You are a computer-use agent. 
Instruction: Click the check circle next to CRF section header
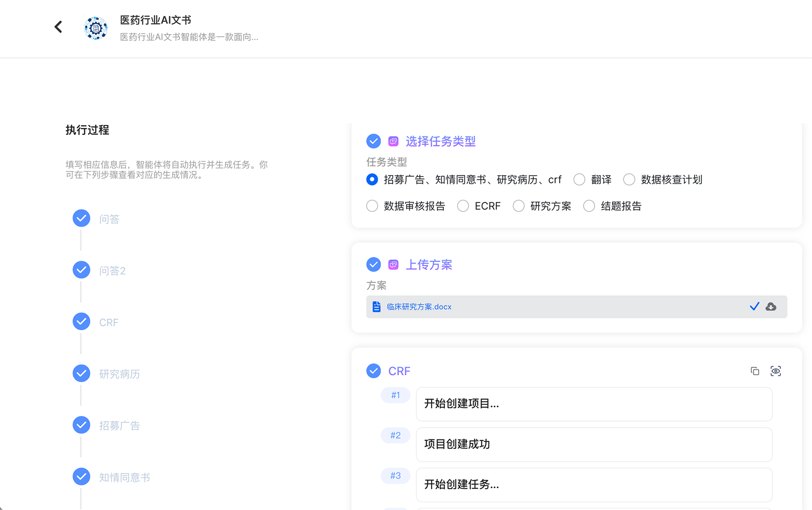coord(373,371)
